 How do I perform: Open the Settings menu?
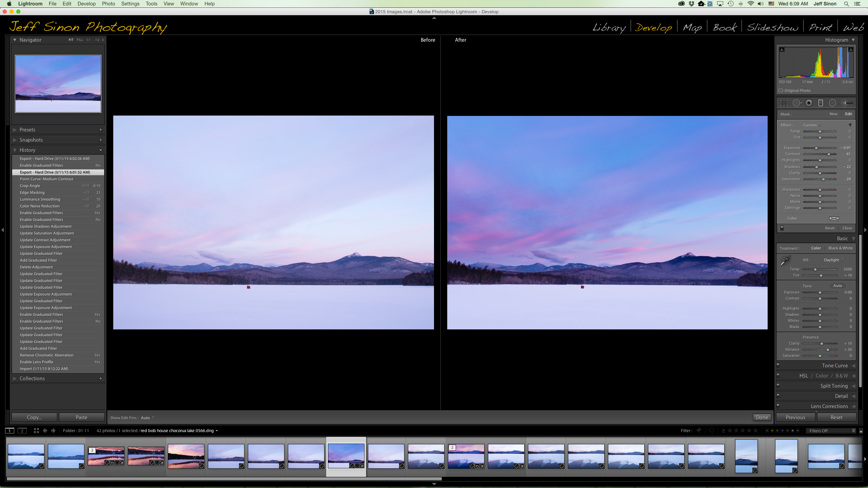pos(130,4)
